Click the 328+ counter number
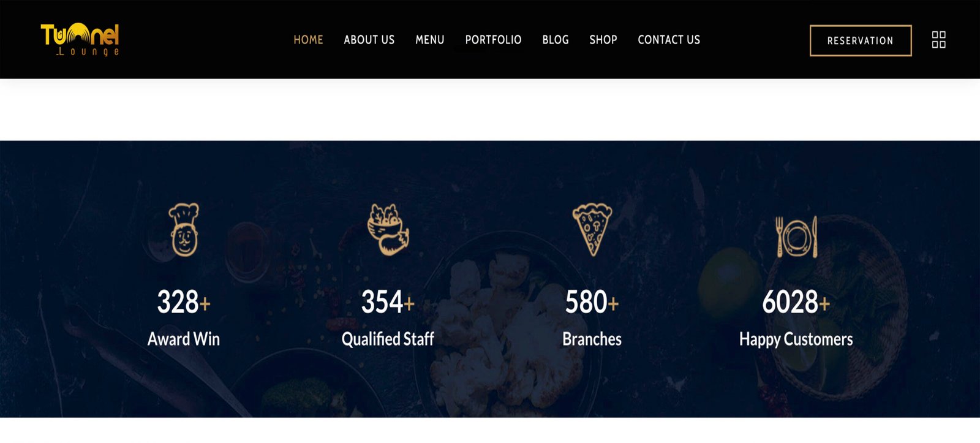This screenshot has width=980, height=443. 184,302
